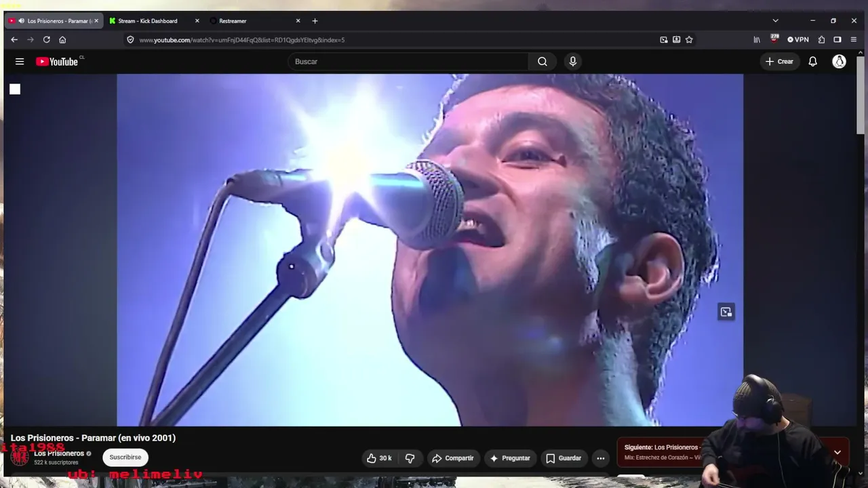
Task: Open the ad blocker extension with 278 badge
Action: coord(774,39)
